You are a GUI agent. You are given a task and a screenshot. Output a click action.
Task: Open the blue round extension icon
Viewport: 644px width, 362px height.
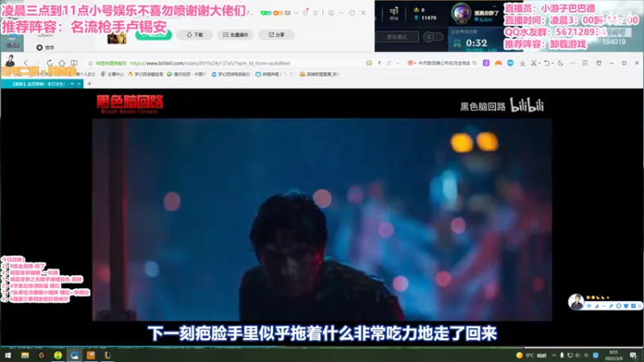pos(510,63)
